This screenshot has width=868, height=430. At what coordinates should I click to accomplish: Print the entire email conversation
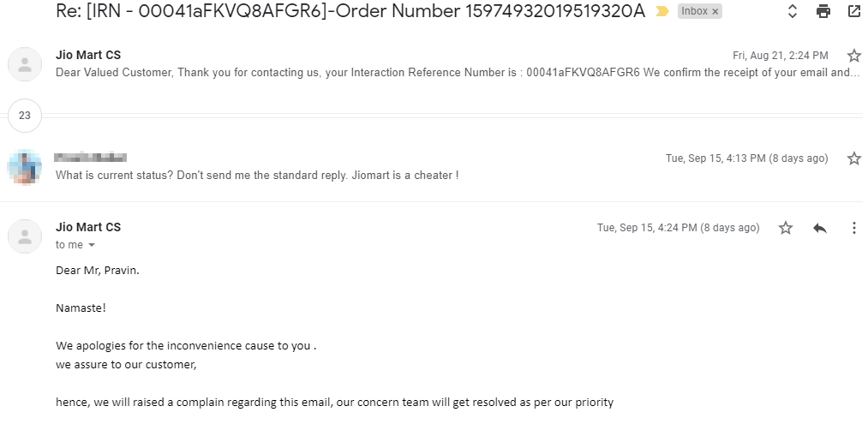click(823, 11)
